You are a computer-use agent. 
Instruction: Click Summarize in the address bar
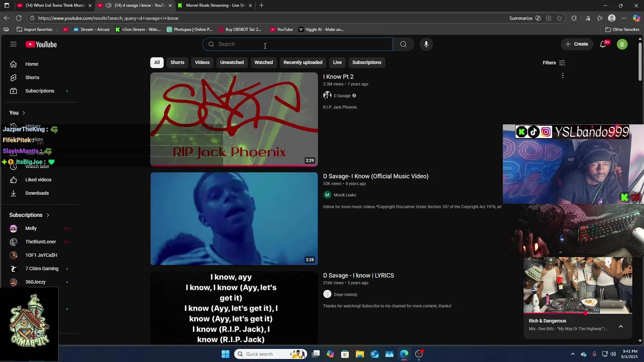(x=521, y=18)
